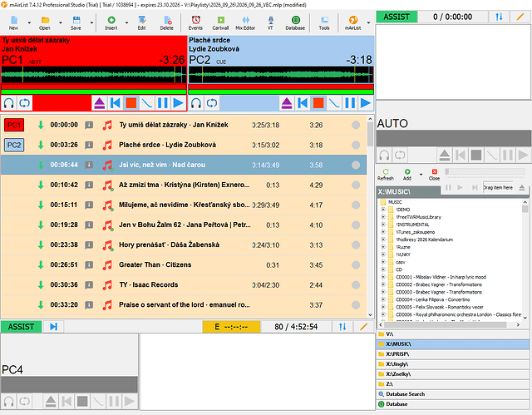Image resolution: width=532 pixels, height=415 pixels.
Task: Switch to the X:\Jingly\ browser tab
Action: (452, 364)
